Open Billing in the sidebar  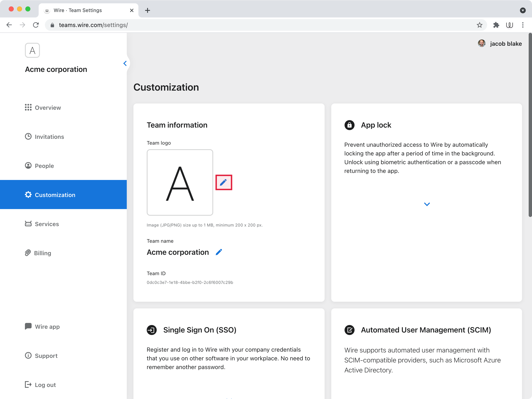click(x=63, y=253)
